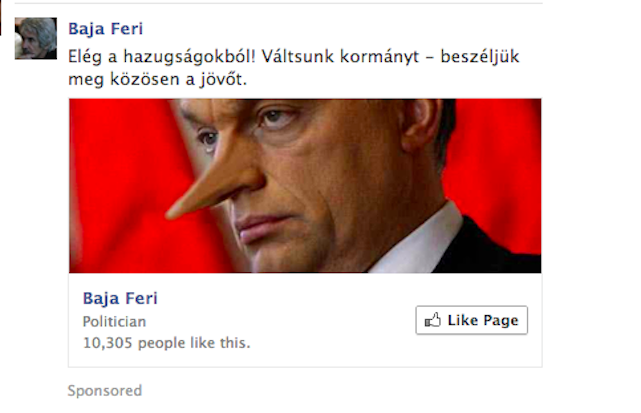This screenshot has height=413, width=641.
Task: Click the Like Page button
Action: pyautogui.click(x=471, y=320)
